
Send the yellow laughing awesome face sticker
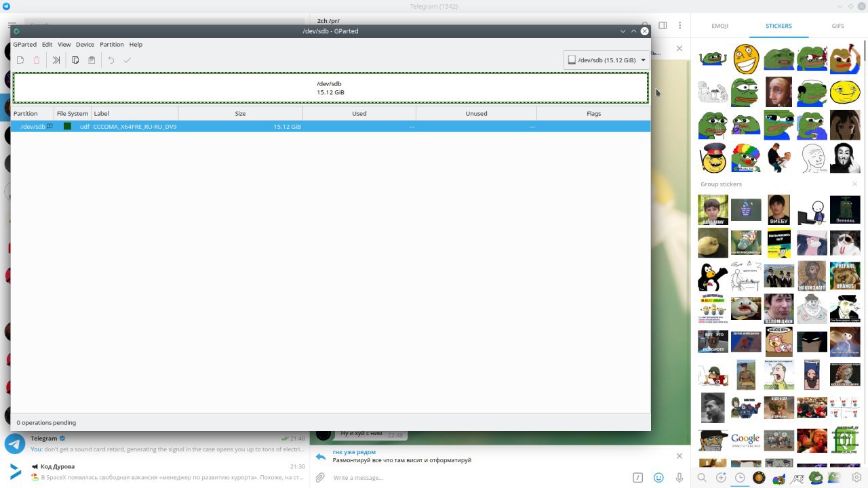(x=746, y=59)
